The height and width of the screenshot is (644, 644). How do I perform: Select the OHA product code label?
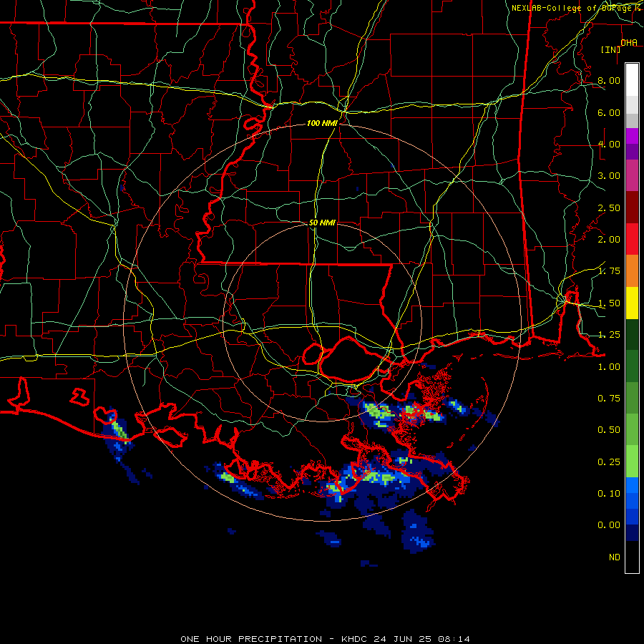[x=629, y=42]
